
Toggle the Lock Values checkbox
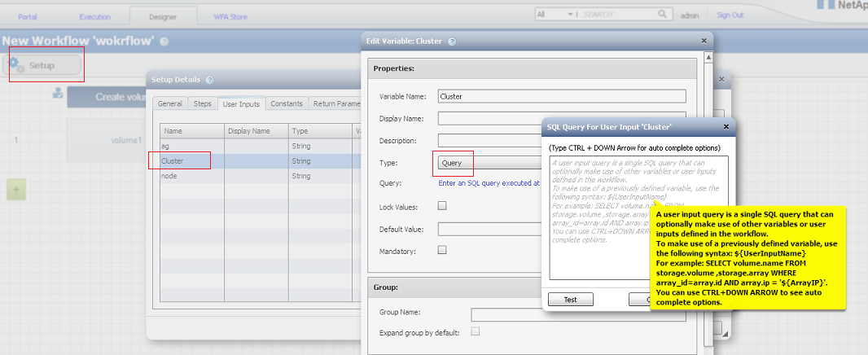pos(442,205)
